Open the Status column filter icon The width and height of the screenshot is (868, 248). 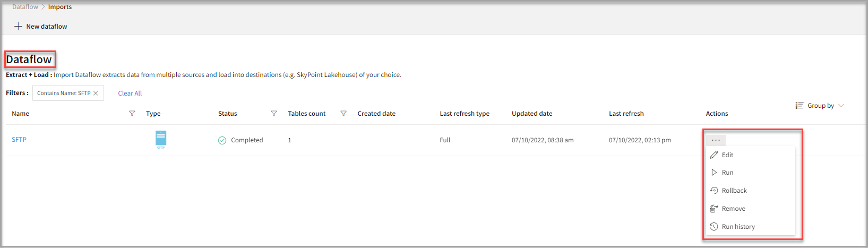point(274,114)
